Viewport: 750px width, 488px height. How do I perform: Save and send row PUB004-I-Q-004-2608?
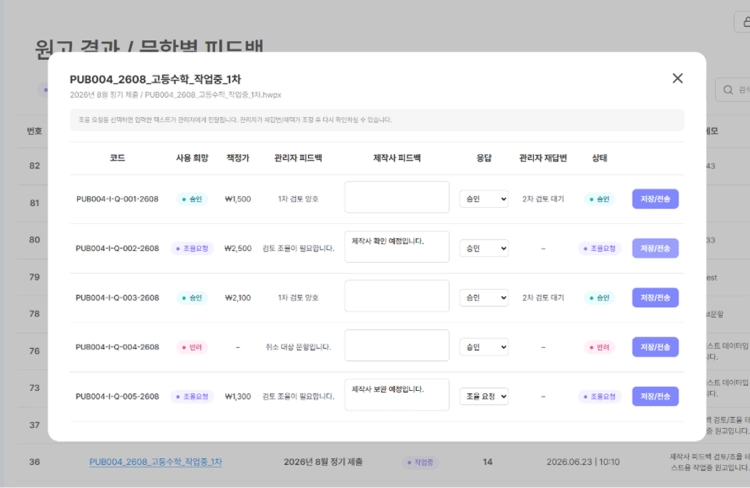click(655, 347)
